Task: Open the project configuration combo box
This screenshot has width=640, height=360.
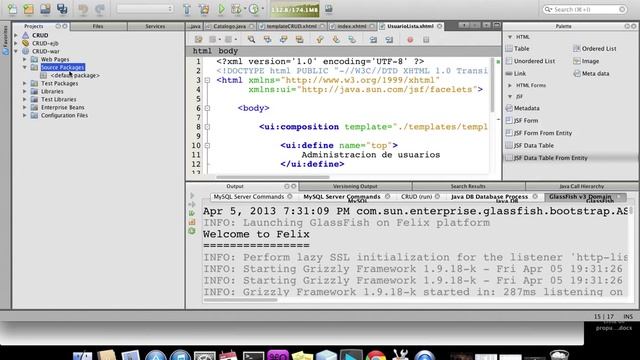Action: pyautogui.click(x=145, y=9)
